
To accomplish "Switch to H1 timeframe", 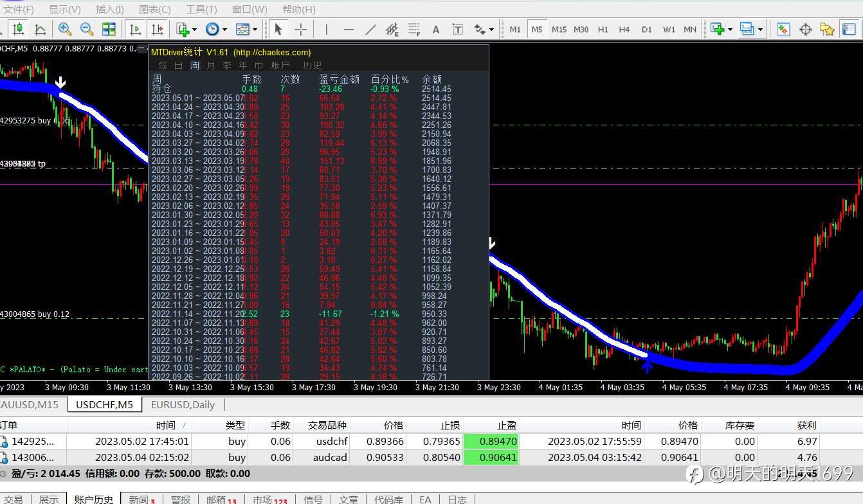I will (x=603, y=29).
